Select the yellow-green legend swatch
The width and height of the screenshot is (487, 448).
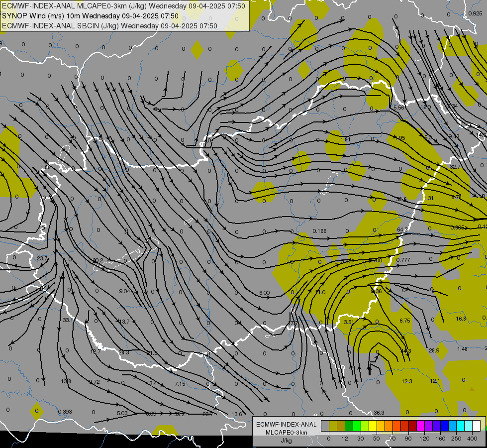click(x=365, y=426)
